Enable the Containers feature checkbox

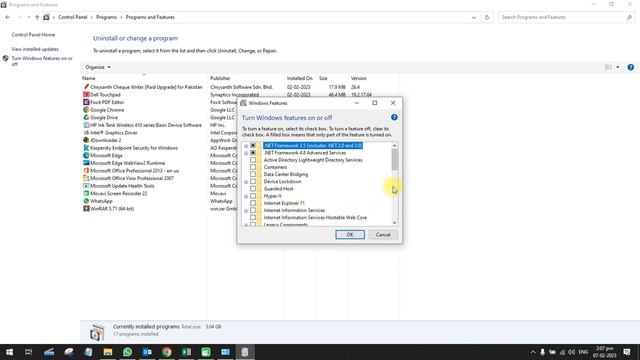pos(253,167)
